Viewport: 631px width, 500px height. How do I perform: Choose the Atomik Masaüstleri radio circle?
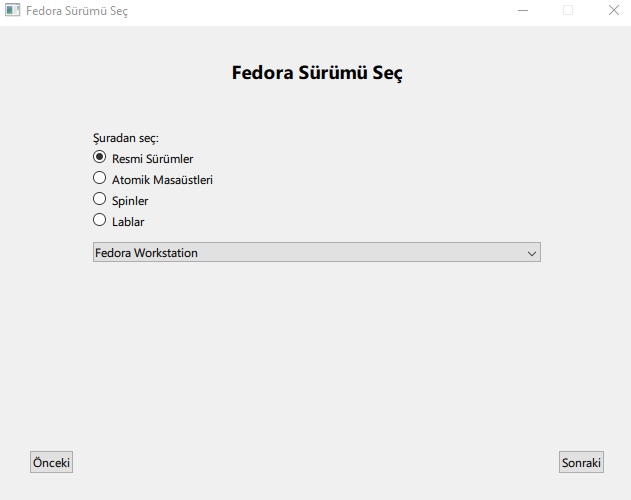coord(99,178)
